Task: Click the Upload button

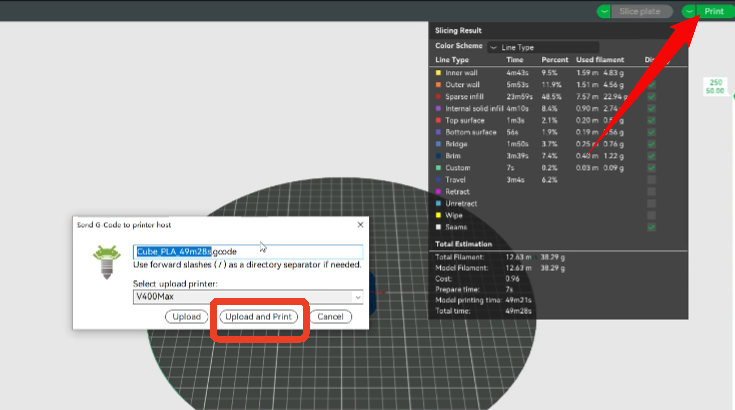Action: click(x=187, y=316)
